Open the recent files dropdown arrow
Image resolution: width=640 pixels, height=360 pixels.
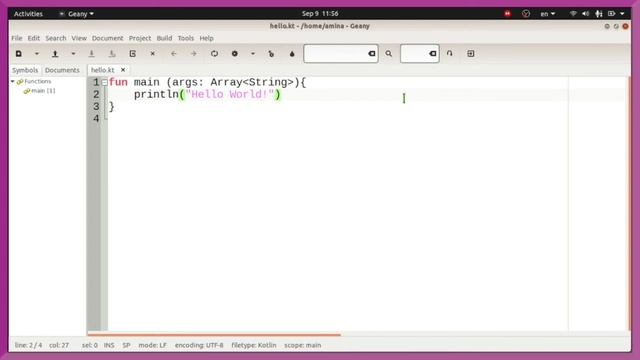tap(73, 53)
